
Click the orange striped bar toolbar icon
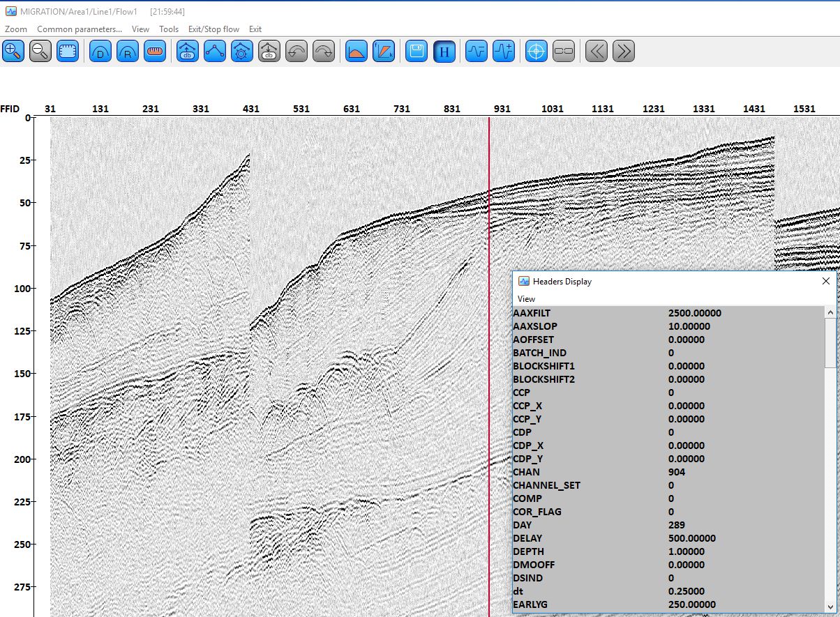(x=155, y=52)
